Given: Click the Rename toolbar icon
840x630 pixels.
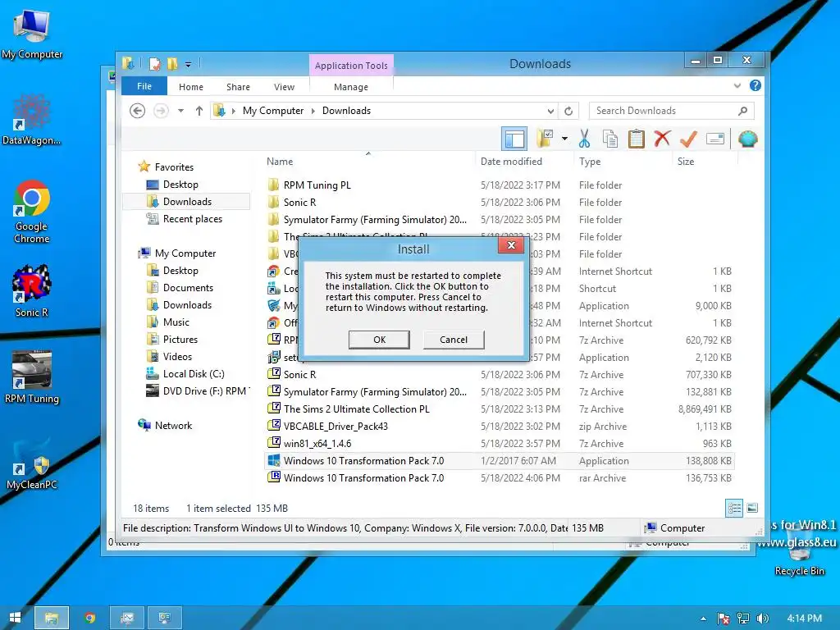Looking at the screenshot, I should point(715,139).
